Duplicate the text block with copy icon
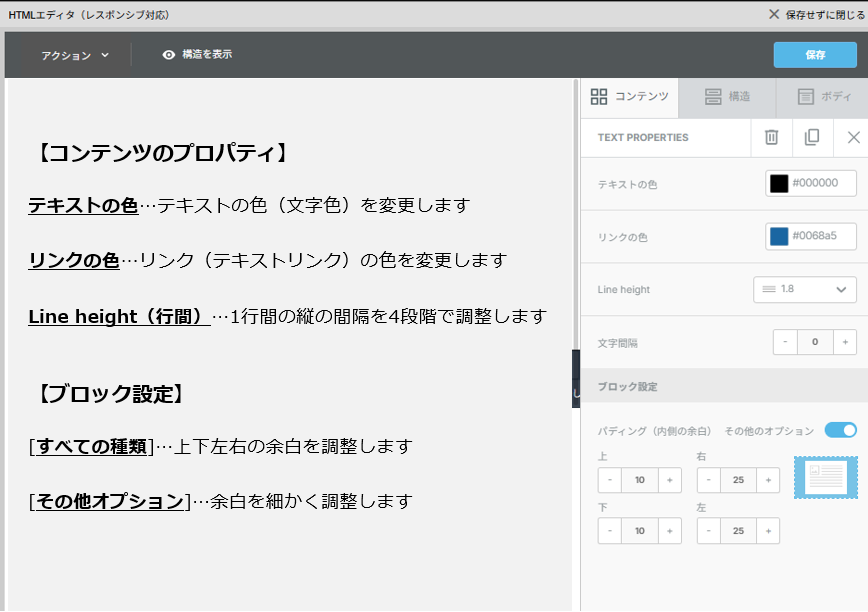The image size is (868, 612). click(812, 137)
